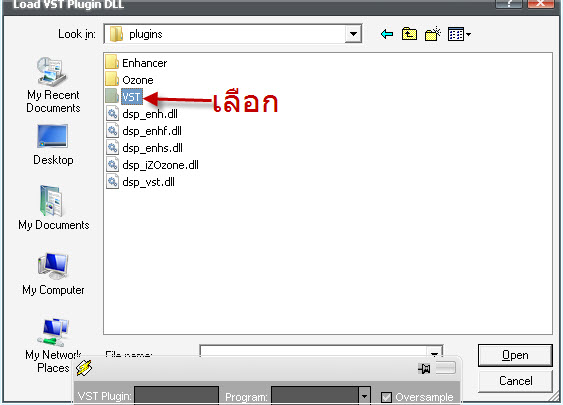Expand the Program dropdown
The width and height of the screenshot is (563, 405).
(x=364, y=396)
